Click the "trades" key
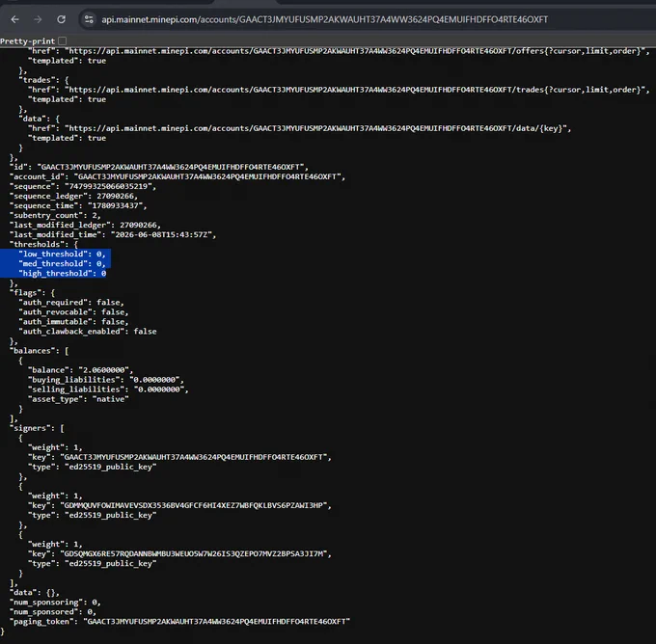Image resolution: width=656 pixels, height=644 pixels. (39, 80)
